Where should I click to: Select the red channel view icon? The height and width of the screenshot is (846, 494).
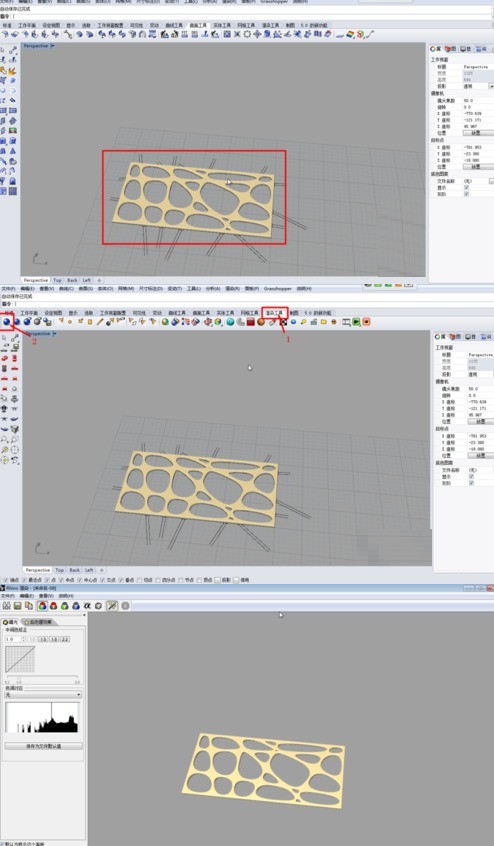pos(53,606)
